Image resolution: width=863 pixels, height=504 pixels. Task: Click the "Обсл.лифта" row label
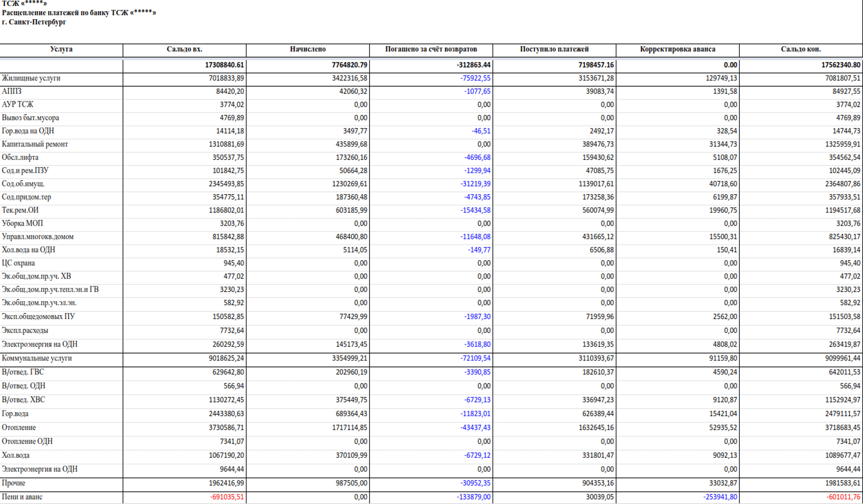coord(20,158)
